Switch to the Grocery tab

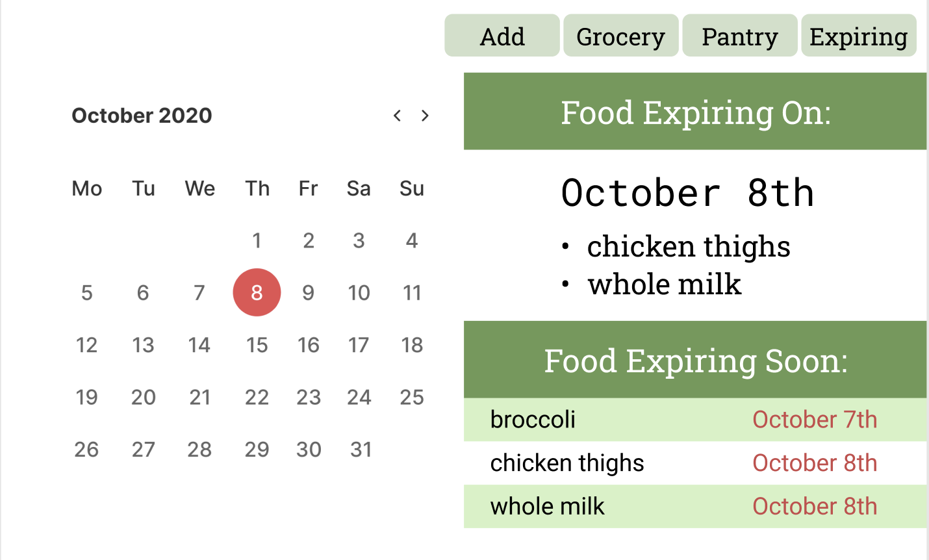coord(621,36)
